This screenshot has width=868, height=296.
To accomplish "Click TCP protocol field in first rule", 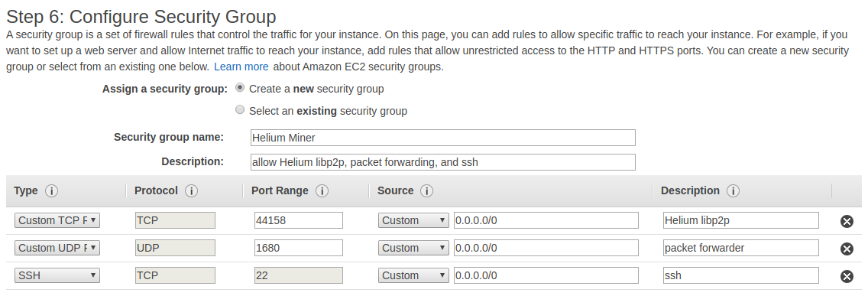I will pos(175,220).
